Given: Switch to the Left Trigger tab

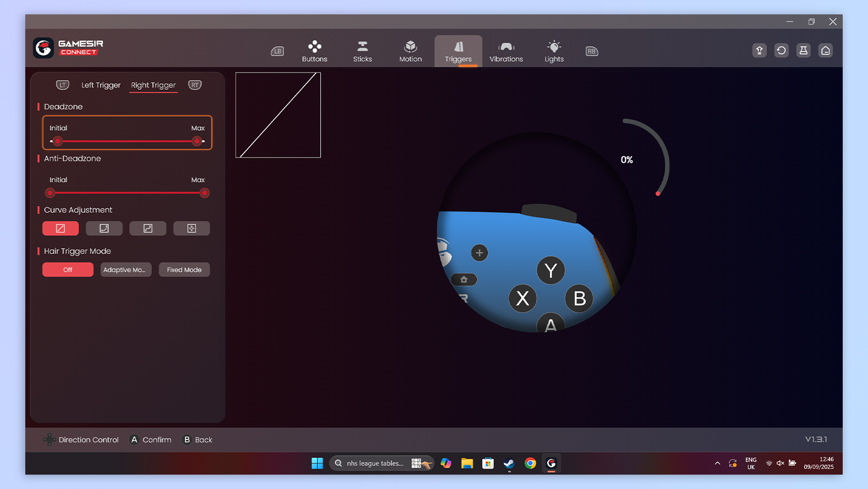Looking at the screenshot, I should (101, 85).
